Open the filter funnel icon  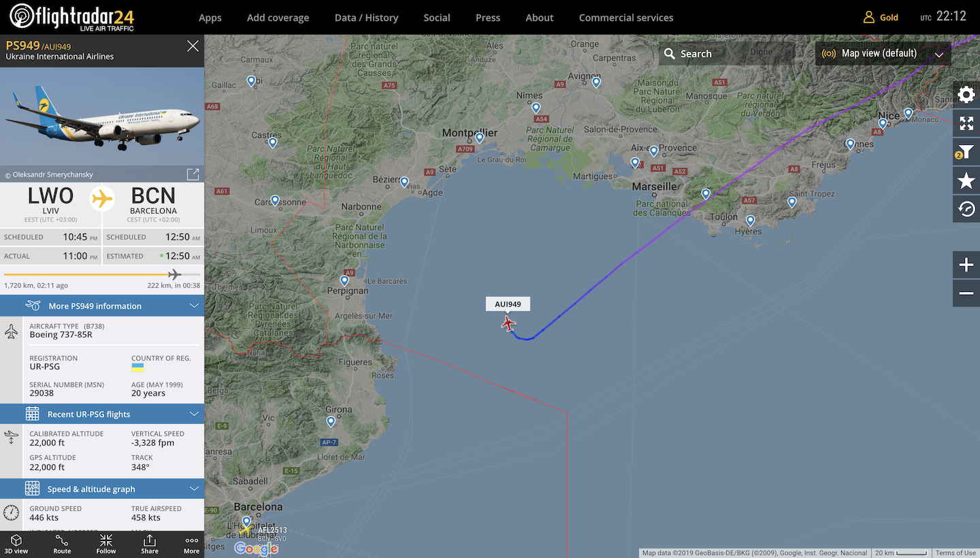[x=966, y=152]
